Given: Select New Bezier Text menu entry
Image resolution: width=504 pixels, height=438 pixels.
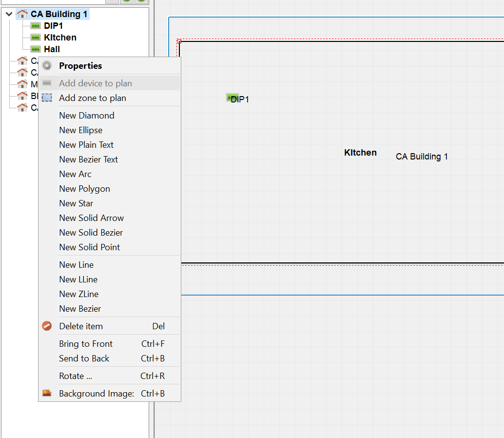Looking at the screenshot, I should 88,159.
